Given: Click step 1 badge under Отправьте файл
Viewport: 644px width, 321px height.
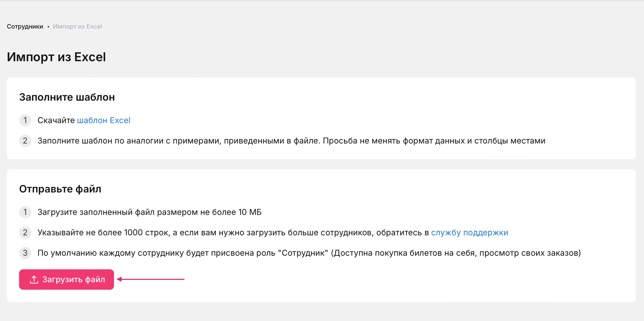Looking at the screenshot, I should point(25,212).
